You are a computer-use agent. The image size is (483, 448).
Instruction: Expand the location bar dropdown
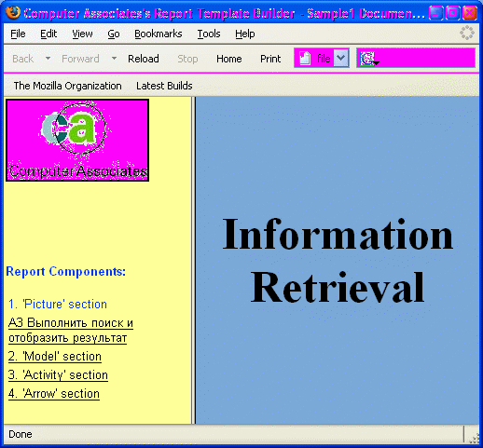click(341, 58)
